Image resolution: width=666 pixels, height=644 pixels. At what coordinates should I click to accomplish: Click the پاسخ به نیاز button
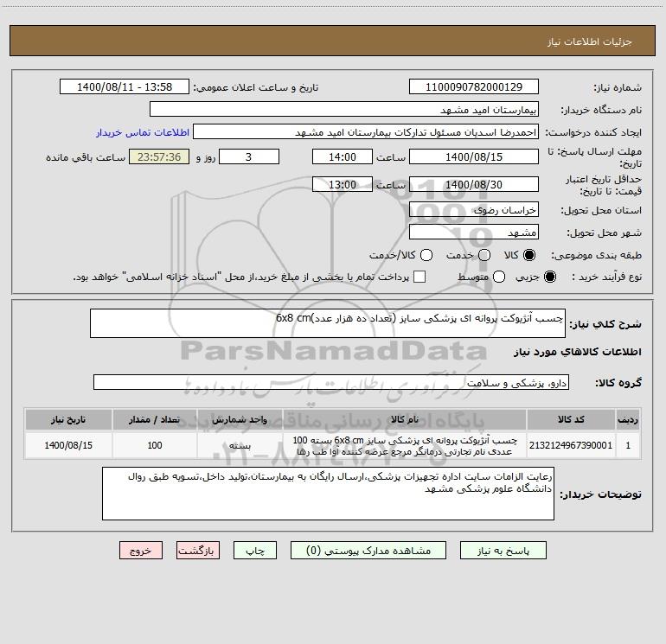[503, 551]
